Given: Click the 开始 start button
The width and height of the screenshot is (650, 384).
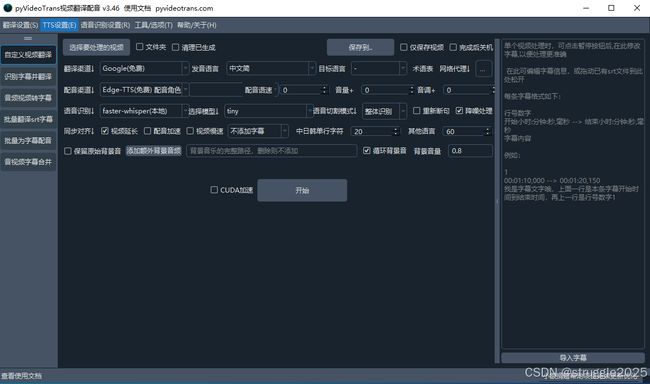Looking at the screenshot, I should point(302,190).
